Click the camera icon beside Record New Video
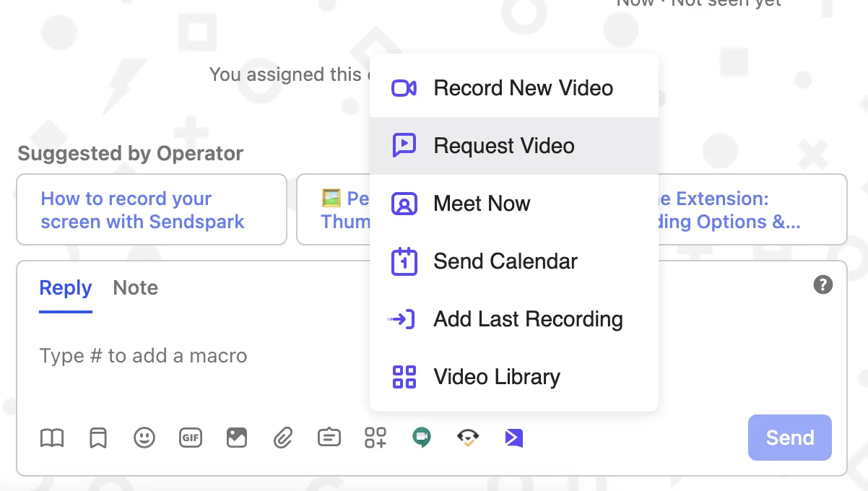The height and width of the screenshot is (491, 868). 404,88
